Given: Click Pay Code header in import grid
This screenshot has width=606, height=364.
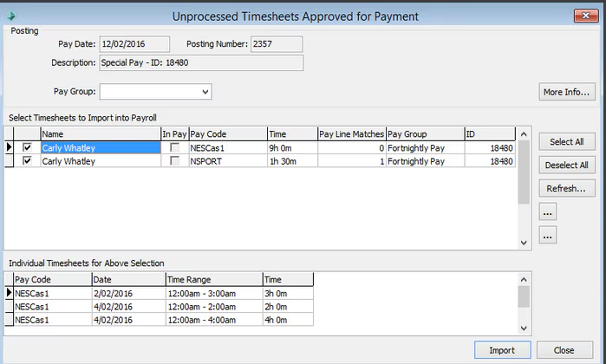Looking at the screenshot, I should tap(228, 134).
